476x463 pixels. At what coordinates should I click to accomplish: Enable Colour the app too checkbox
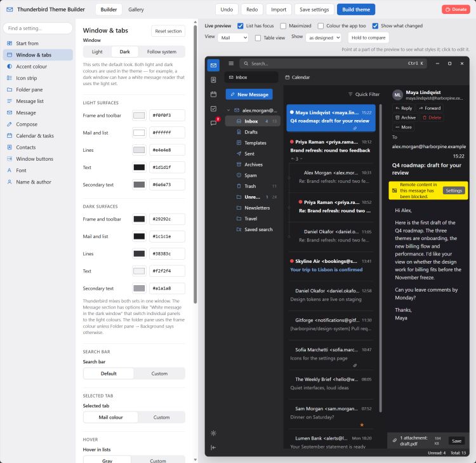pos(321,26)
